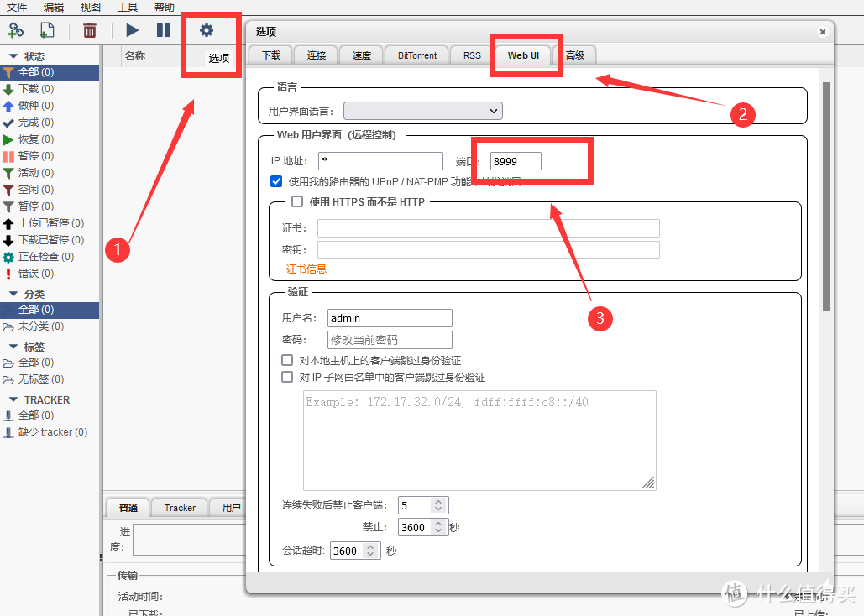The height and width of the screenshot is (616, 864).
Task: Collapse the 状态 section
Action: (13, 56)
